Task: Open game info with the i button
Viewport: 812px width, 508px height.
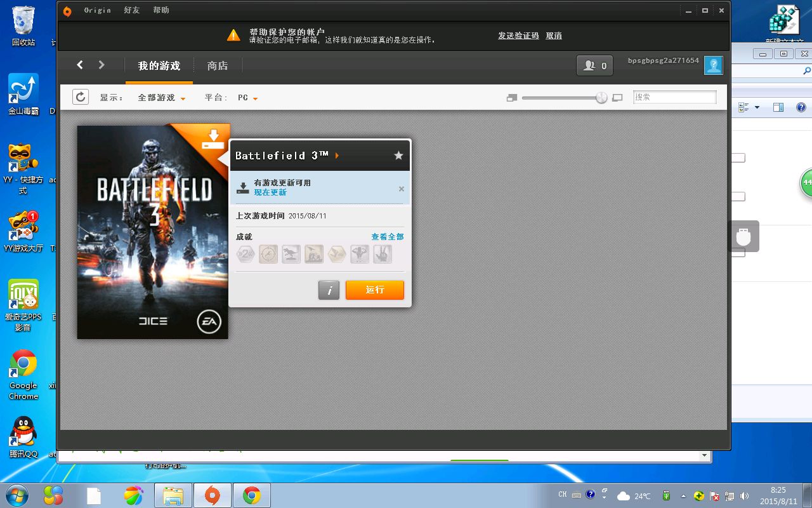Action: [x=329, y=290]
